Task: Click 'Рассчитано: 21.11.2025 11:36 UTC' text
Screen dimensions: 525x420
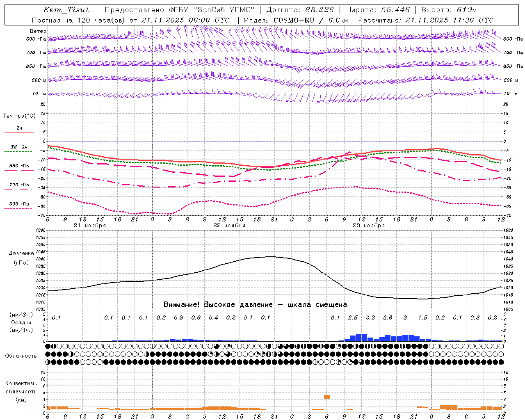Action: coord(426,20)
